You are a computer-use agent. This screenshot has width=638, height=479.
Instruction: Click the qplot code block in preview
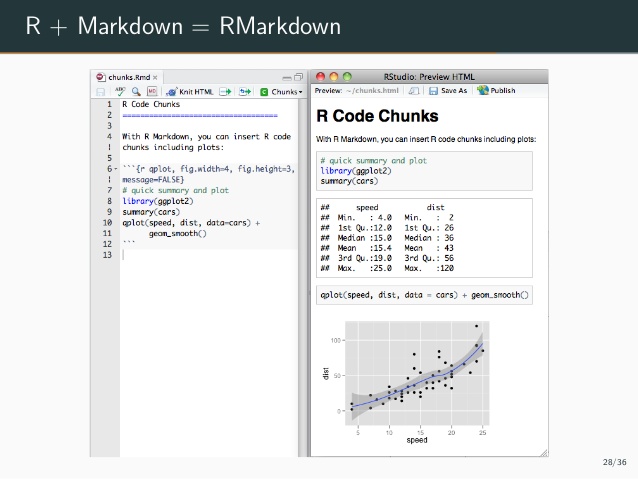coord(424,295)
